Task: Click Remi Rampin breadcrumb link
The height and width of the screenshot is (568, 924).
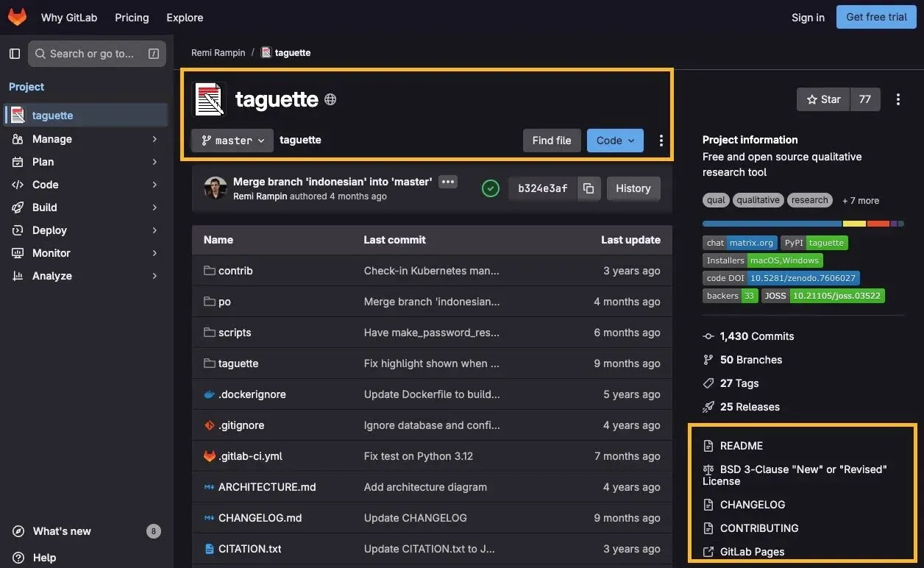Action: click(x=218, y=53)
